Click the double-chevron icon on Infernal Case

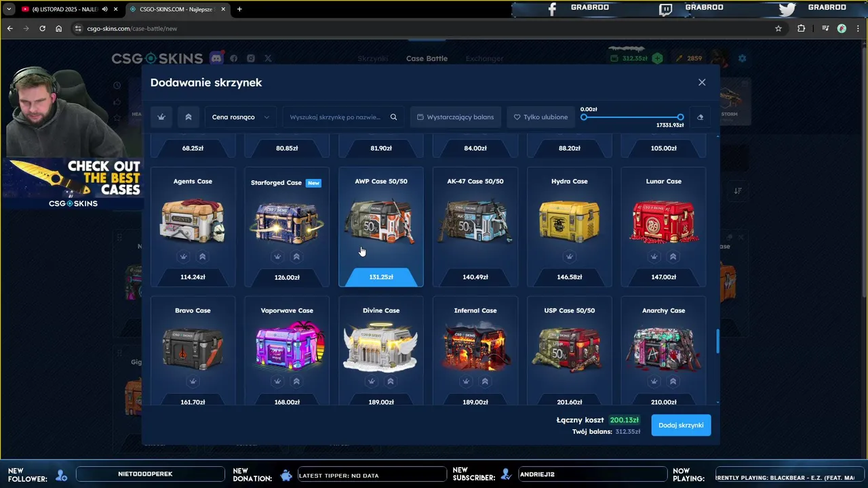click(x=485, y=381)
